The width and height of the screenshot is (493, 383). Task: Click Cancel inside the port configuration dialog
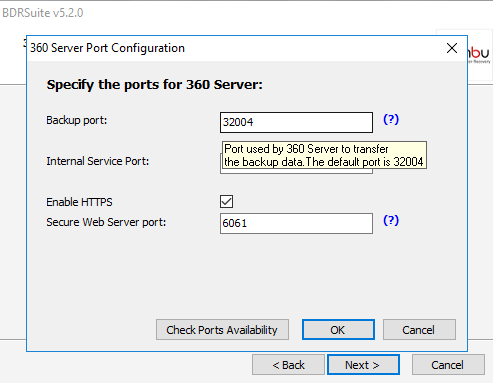419,330
